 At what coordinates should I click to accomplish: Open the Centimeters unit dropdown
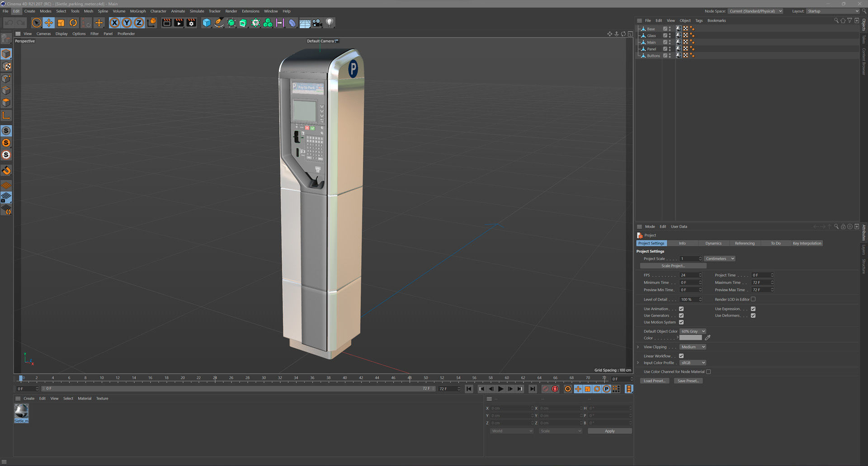[720, 259]
